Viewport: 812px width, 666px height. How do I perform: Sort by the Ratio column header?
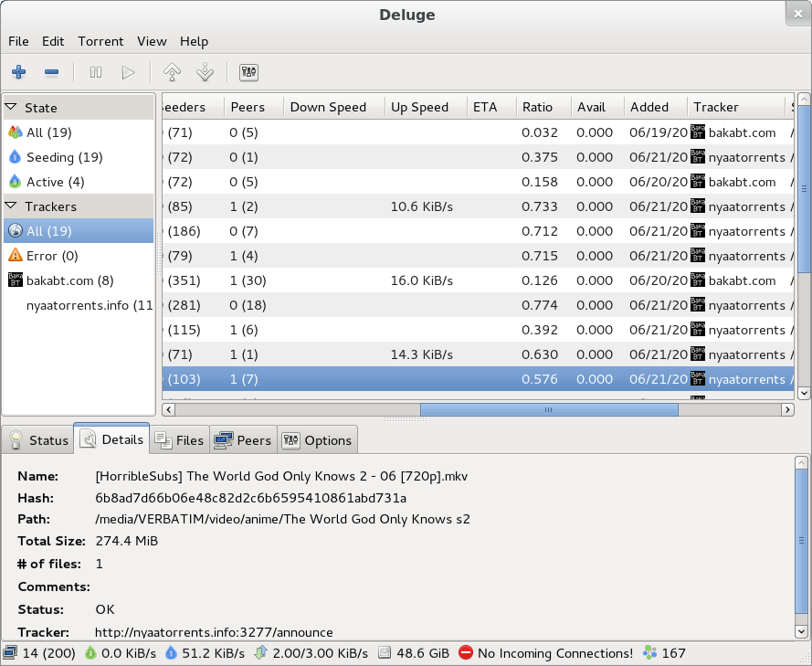[x=543, y=107]
